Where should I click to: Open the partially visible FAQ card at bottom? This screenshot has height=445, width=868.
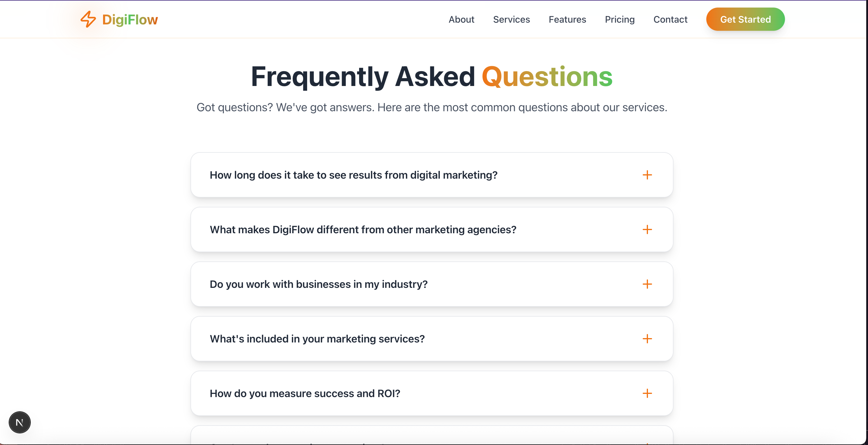(432, 437)
